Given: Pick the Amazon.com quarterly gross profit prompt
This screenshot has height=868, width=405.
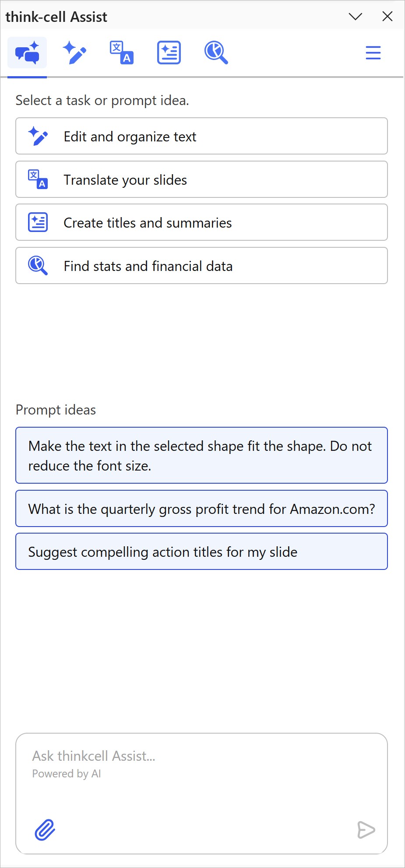Looking at the screenshot, I should click(x=201, y=509).
